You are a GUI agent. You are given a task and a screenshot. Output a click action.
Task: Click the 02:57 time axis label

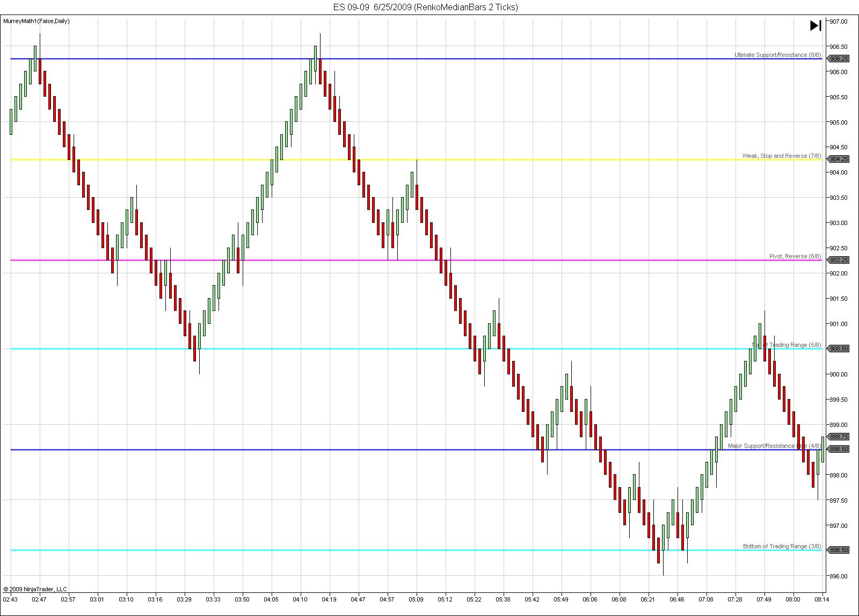[68, 599]
